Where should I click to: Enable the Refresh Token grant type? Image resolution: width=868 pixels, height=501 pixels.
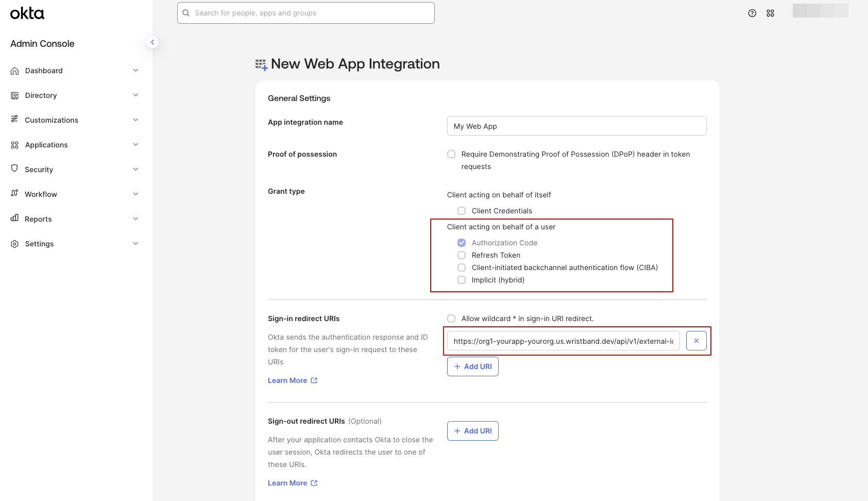click(462, 255)
